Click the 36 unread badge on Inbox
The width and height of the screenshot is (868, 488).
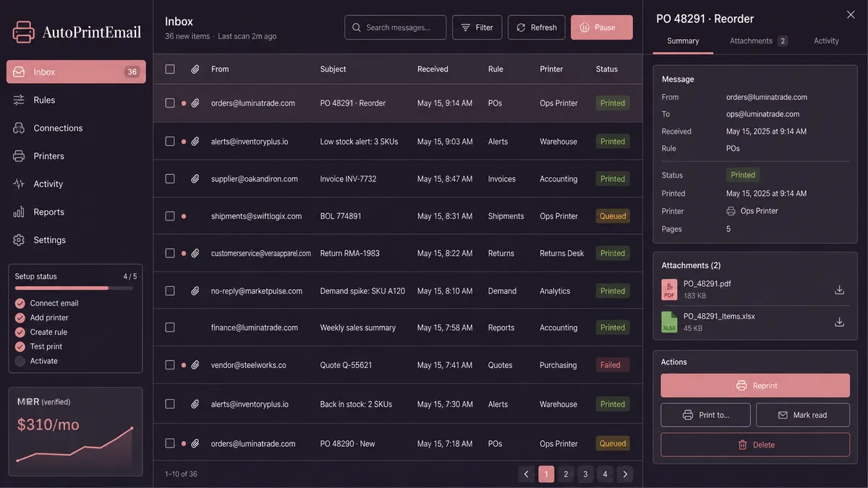(x=132, y=72)
